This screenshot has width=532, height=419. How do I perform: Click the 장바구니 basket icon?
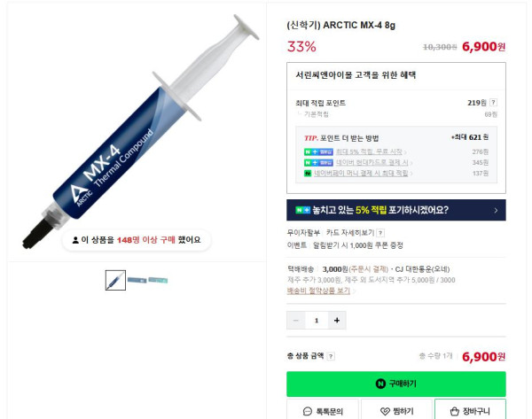click(455, 412)
